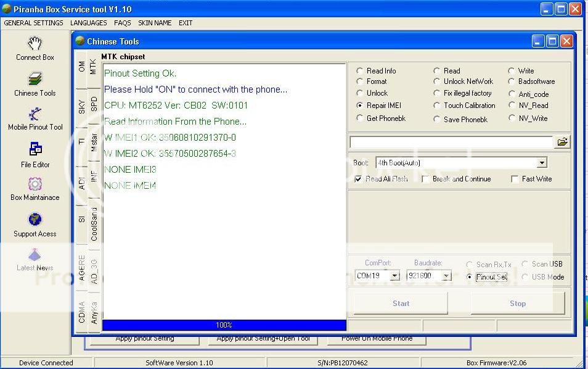The width and height of the screenshot is (588, 369).
Task: Open the Latest News icon
Action: (35, 254)
